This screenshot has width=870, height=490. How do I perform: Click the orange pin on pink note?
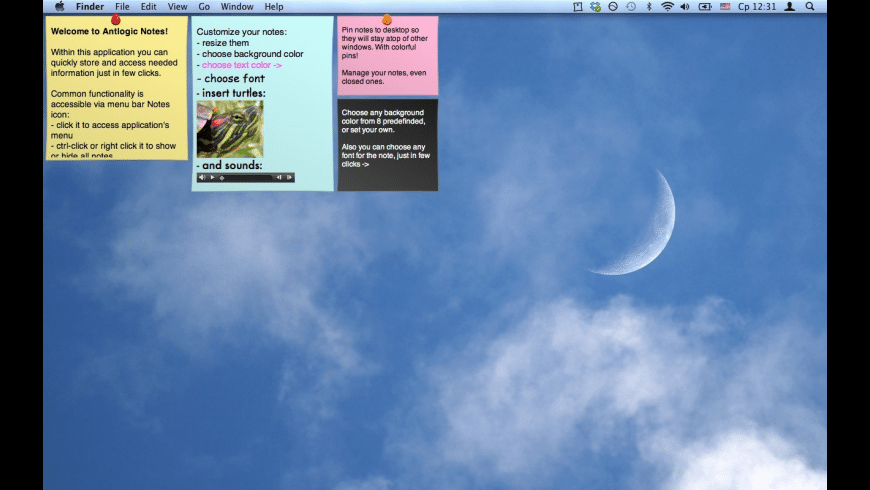tap(387, 19)
